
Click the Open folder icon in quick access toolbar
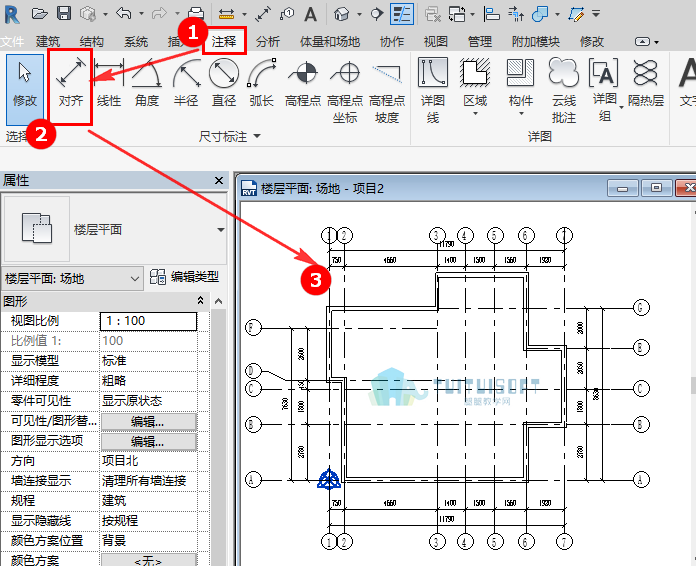coord(40,14)
